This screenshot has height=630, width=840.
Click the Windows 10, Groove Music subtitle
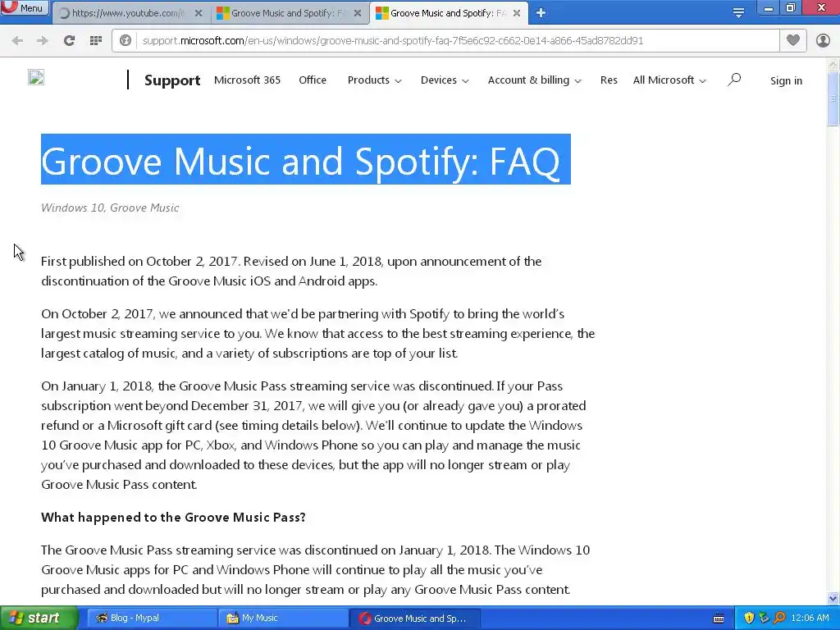(x=111, y=208)
